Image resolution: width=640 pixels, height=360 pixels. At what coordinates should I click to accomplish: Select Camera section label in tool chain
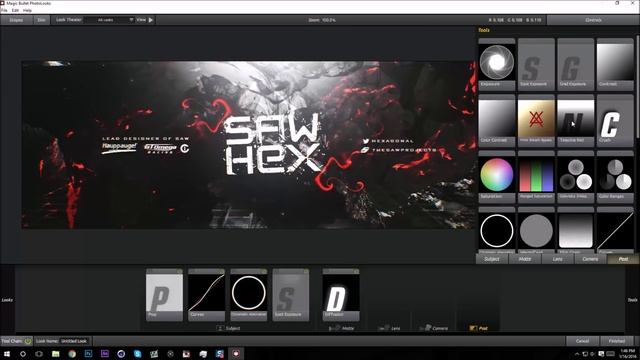point(434,328)
